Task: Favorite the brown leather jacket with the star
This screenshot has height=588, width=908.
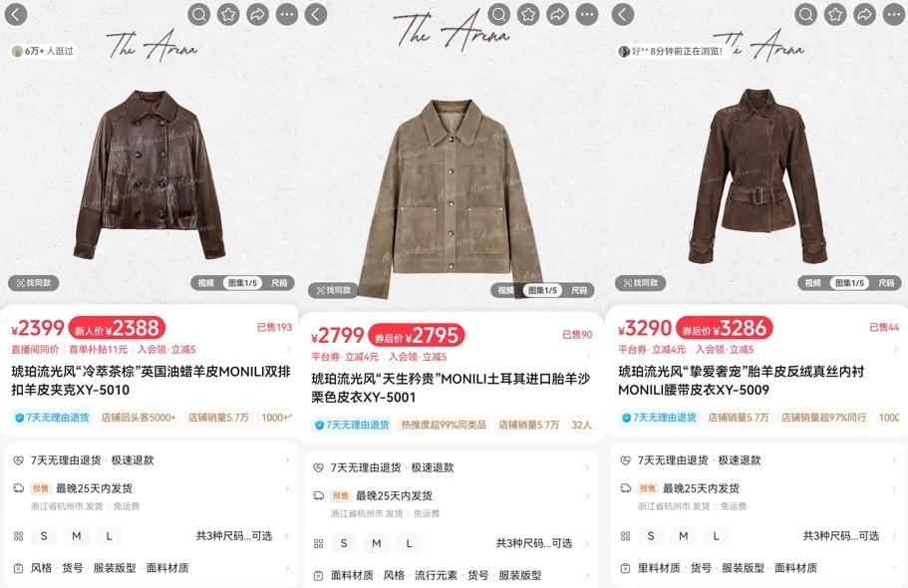Action: click(x=228, y=15)
